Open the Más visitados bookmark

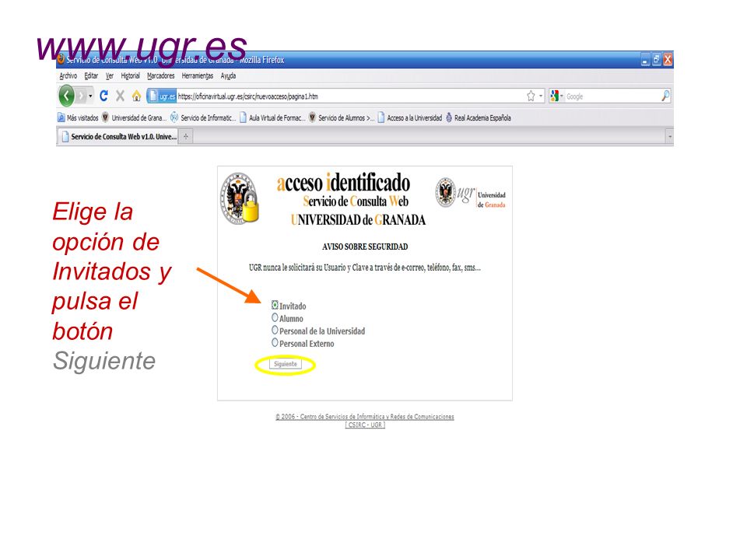pyautogui.click(x=78, y=117)
